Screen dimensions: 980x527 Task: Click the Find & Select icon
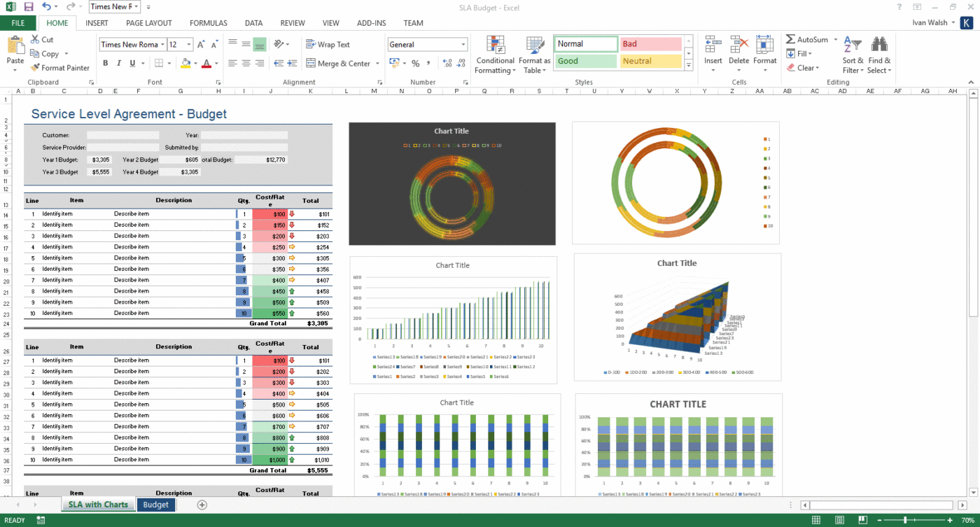point(879,53)
